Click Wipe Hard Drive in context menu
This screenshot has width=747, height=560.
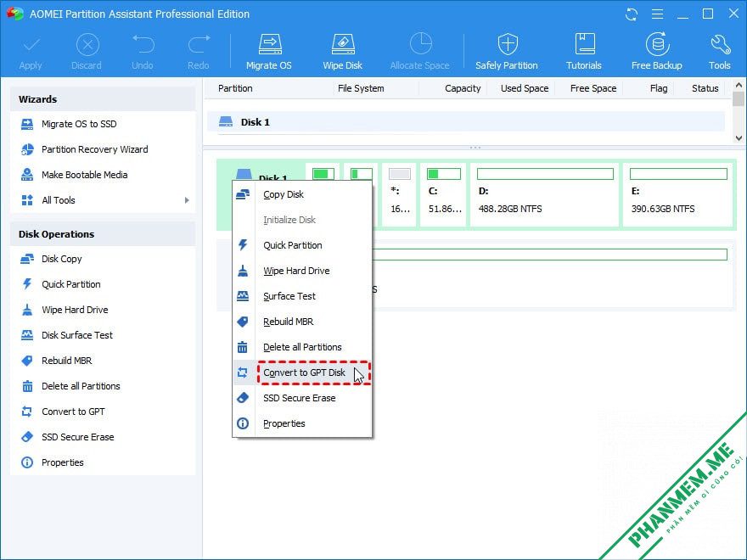point(302,271)
